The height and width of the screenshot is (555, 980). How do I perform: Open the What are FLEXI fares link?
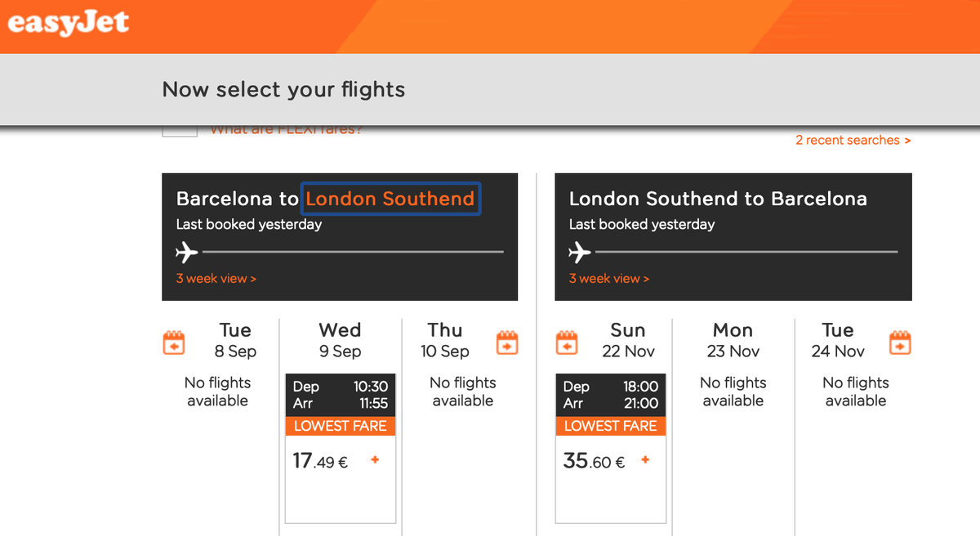click(x=287, y=130)
